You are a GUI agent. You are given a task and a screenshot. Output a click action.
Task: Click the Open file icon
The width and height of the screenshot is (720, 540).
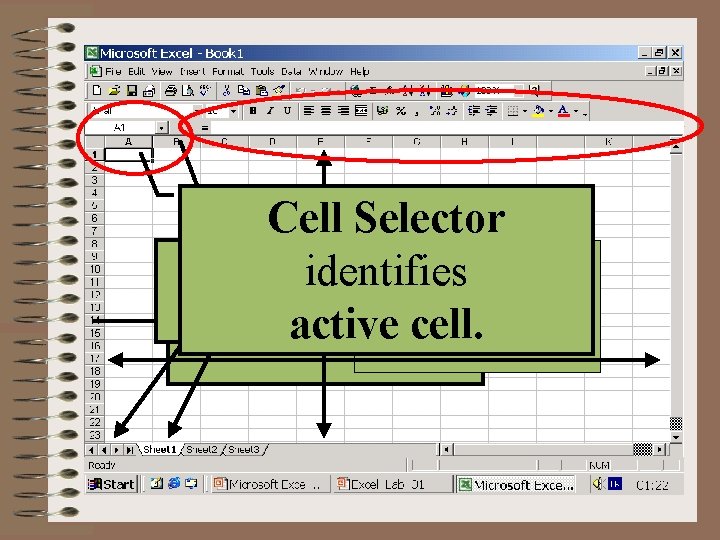click(x=114, y=90)
